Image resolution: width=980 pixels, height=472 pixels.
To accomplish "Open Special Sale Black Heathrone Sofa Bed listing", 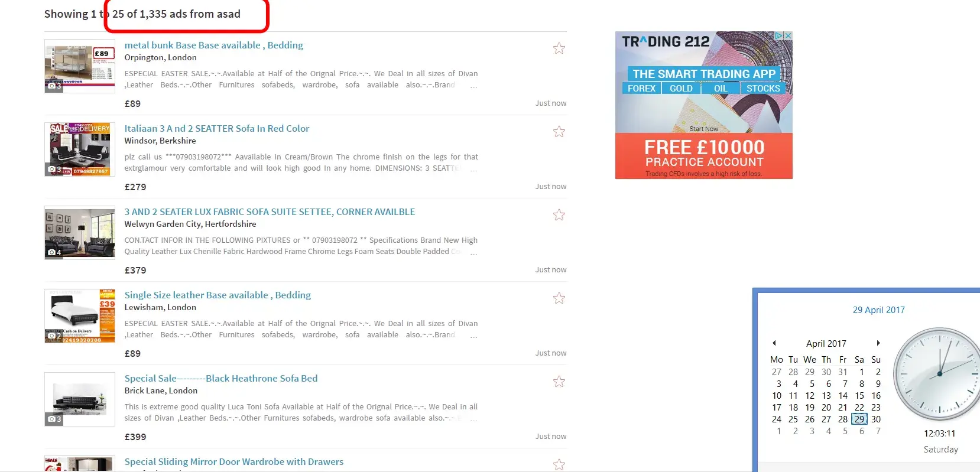I will tap(221, 378).
